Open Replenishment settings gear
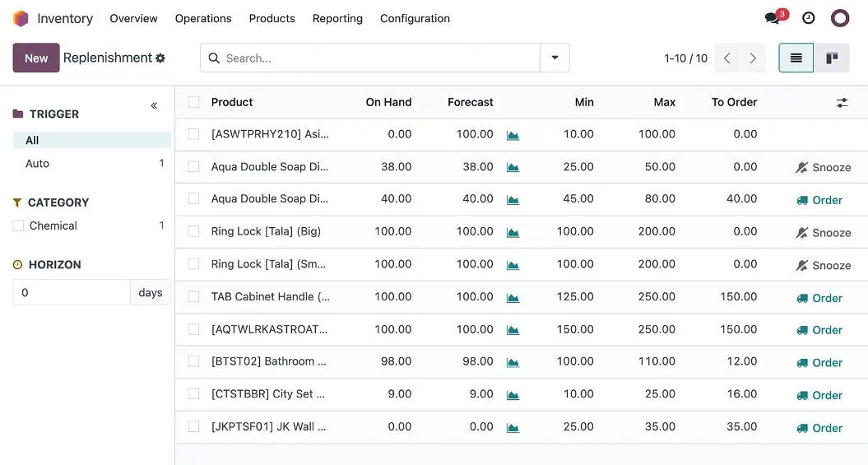The height and width of the screenshot is (465, 868). 160,58
